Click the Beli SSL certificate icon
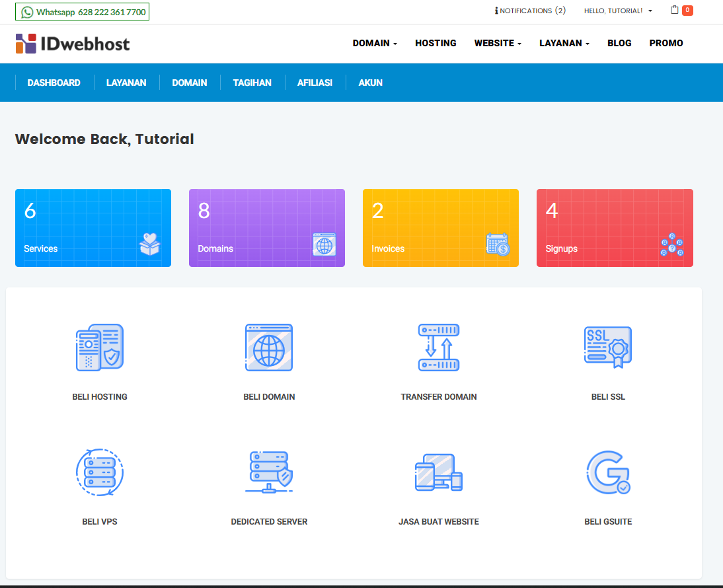The image size is (723, 588). [608, 347]
